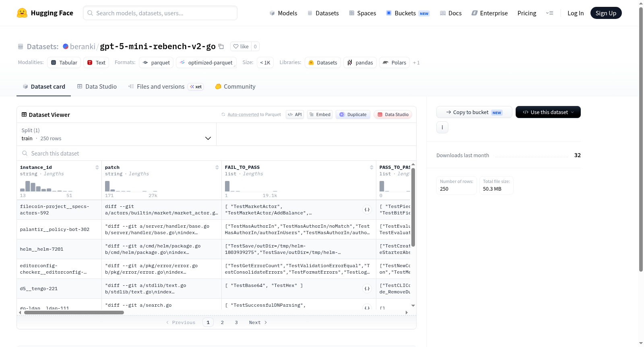Viewport: 644px width, 347px height.
Task: Click the Previous page button
Action: pos(181,322)
